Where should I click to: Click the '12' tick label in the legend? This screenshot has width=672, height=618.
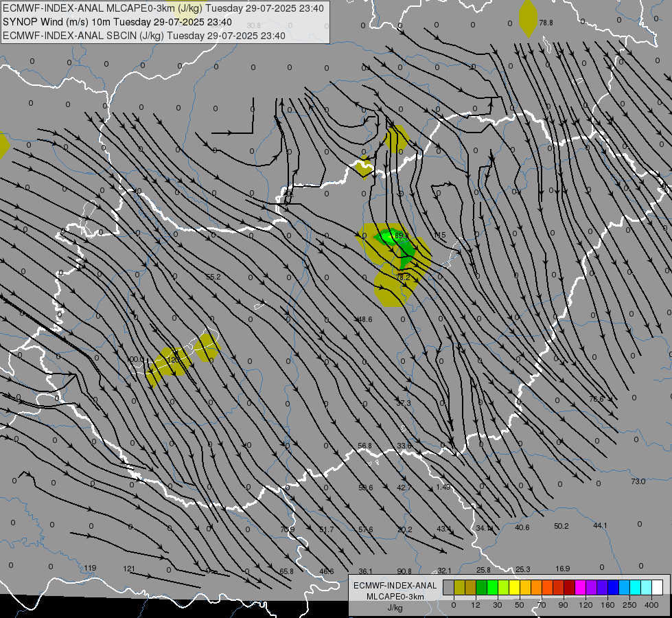coord(475,605)
